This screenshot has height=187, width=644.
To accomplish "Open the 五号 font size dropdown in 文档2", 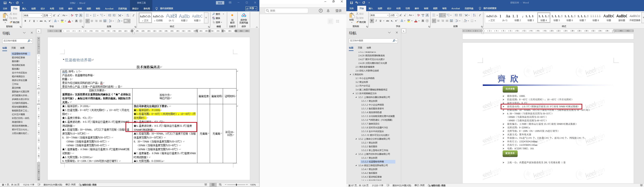I will 50,16.
